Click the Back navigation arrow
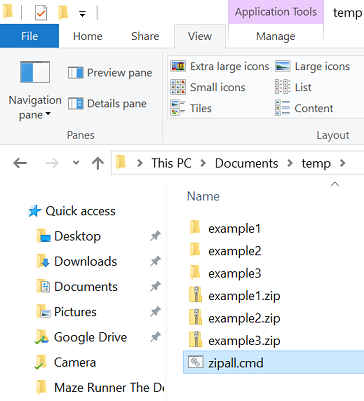This screenshot has height=401, width=364. (x=20, y=163)
